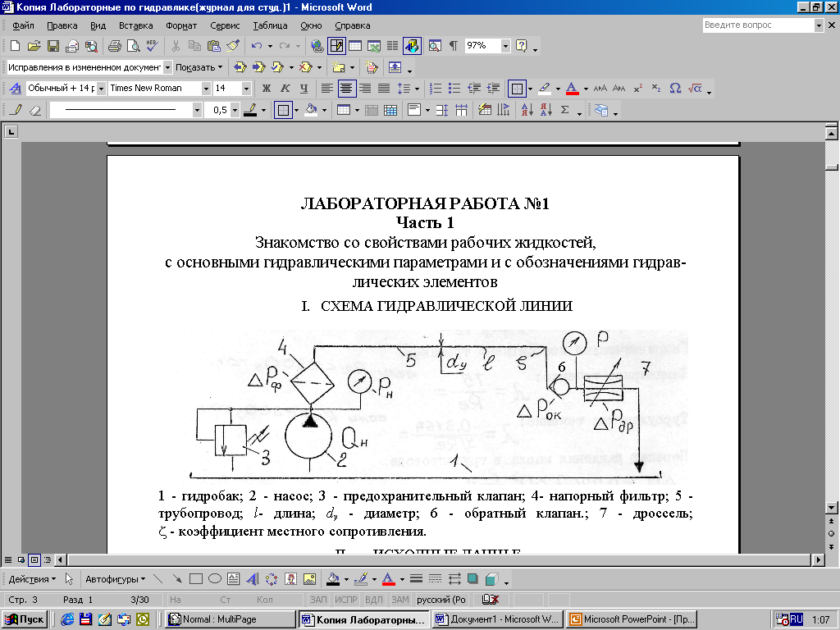Select the Draw Table pencil
This screenshot has height=630, width=840.
click(x=16, y=110)
